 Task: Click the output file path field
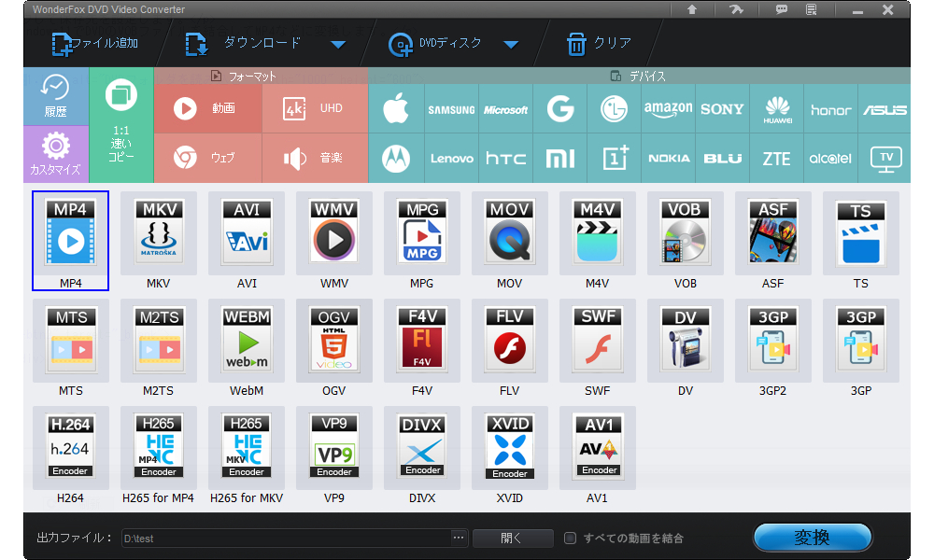coord(285,538)
